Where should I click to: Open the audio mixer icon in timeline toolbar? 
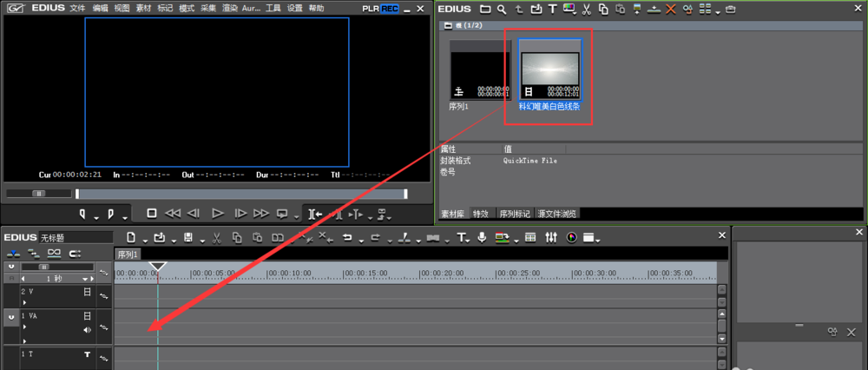tap(550, 237)
